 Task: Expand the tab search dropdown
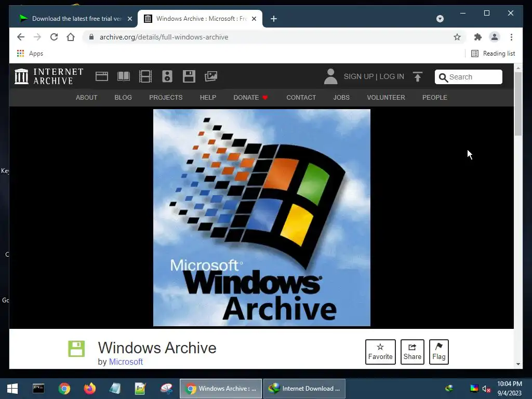(x=440, y=19)
